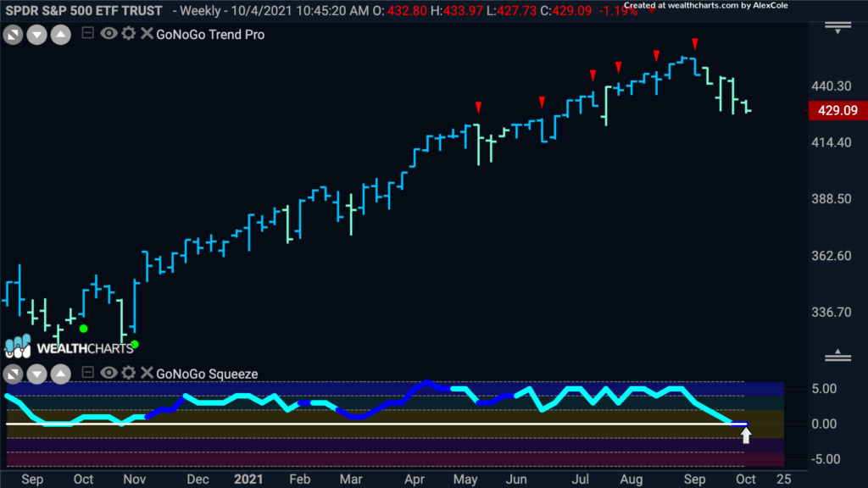Click the GoNoGo Trend Pro label

coord(210,34)
